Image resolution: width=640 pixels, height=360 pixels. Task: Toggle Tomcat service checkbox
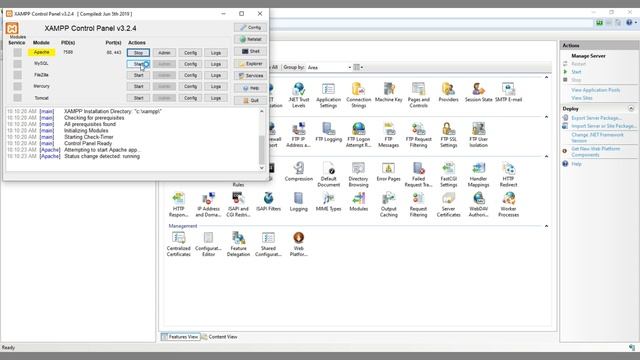(17, 98)
